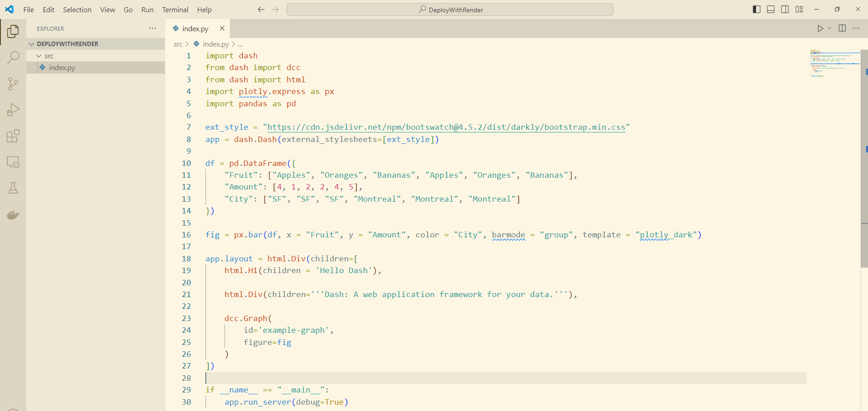This screenshot has height=411, width=868.
Task: Restore down the VS Code window
Action: coord(837,9)
